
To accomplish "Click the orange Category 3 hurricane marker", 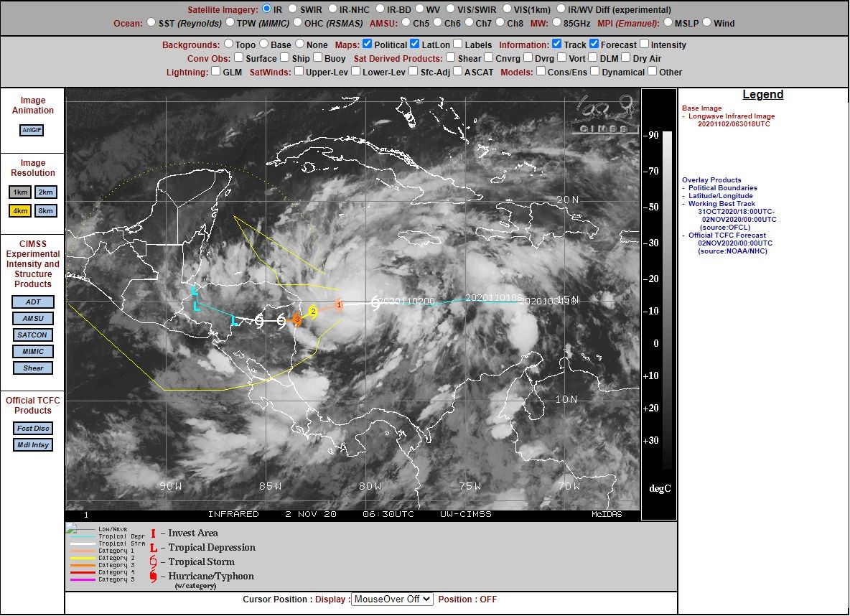I will pyautogui.click(x=297, y=319).
